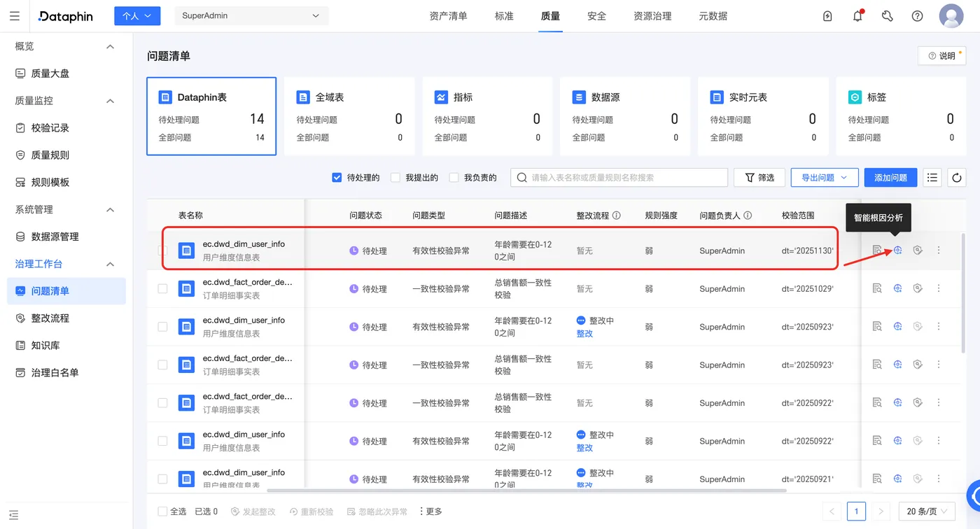Click the table's horizontal scrollbar
Viewport: 980px width, 529px height.
coord(526,491)
